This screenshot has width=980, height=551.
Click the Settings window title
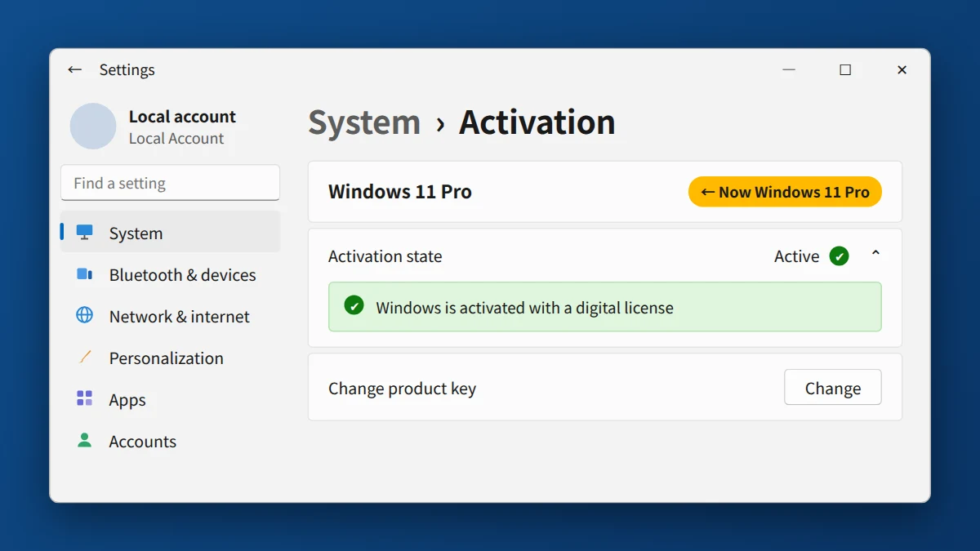127,70
